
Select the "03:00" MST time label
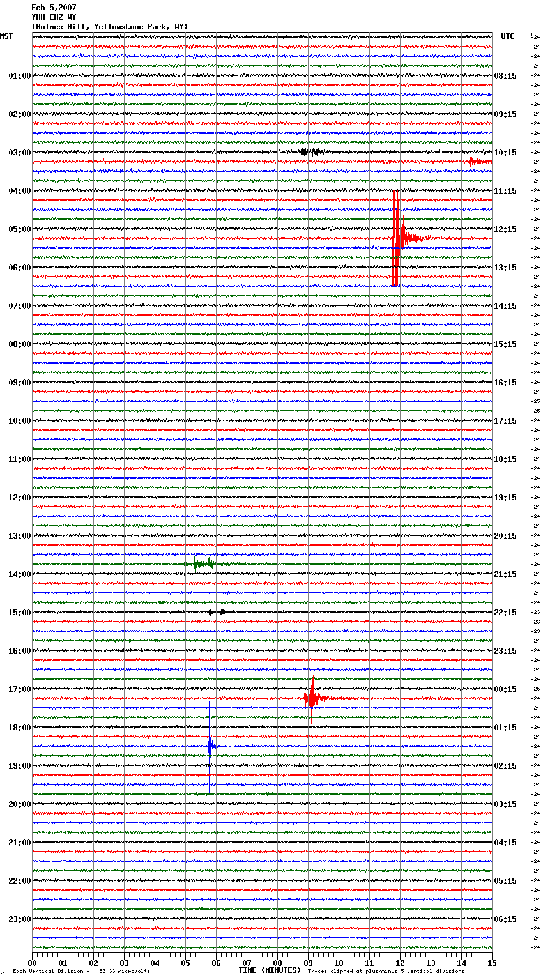coord(20,153)
